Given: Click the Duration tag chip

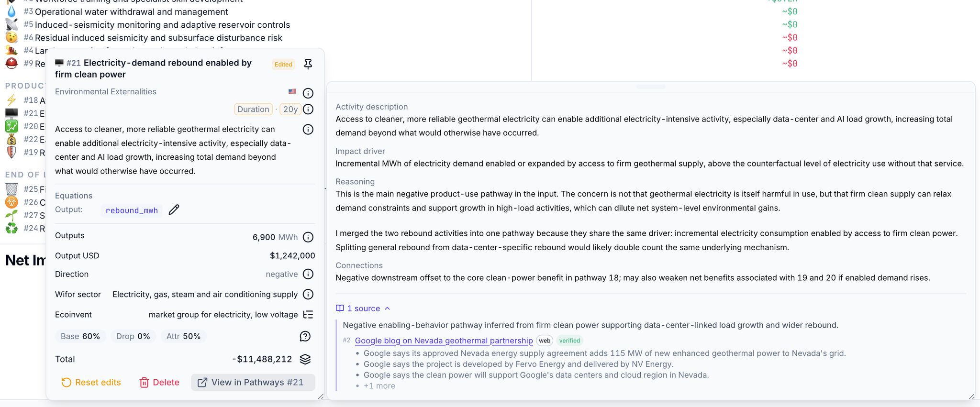Looking at the screenshot, I should [253, 110].
